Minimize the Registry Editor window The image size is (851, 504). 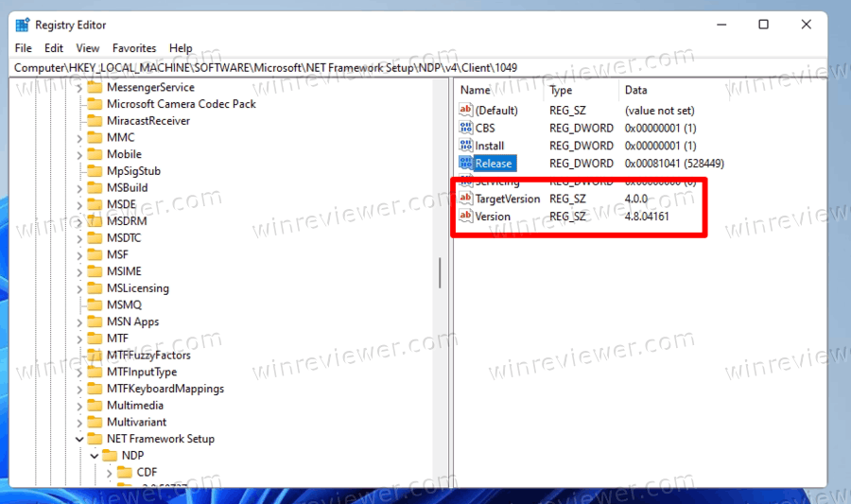[x=721, y=25]
